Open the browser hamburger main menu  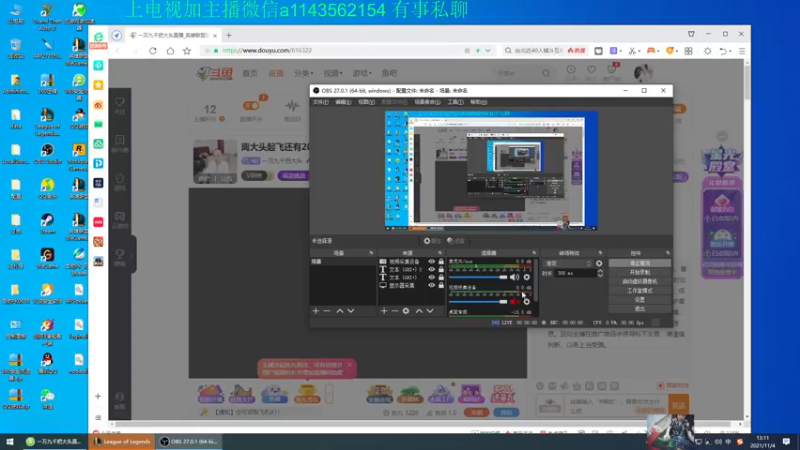[742, 51]
